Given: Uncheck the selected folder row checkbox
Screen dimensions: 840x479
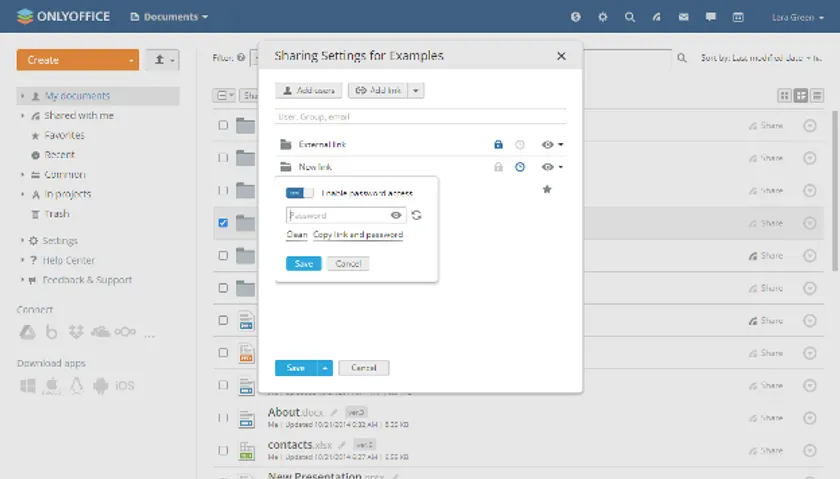Looking at the screenshot, I should (x=223, y=223).
